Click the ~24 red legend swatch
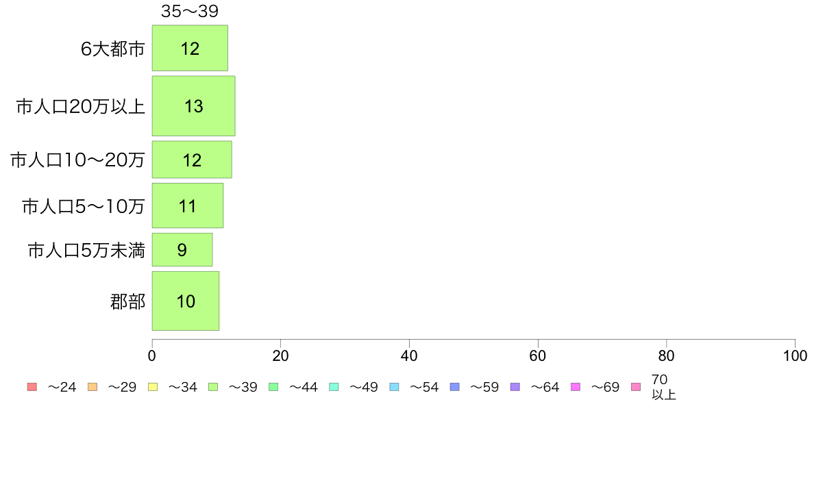Screen dimensions: 814x504 (32, 387)
